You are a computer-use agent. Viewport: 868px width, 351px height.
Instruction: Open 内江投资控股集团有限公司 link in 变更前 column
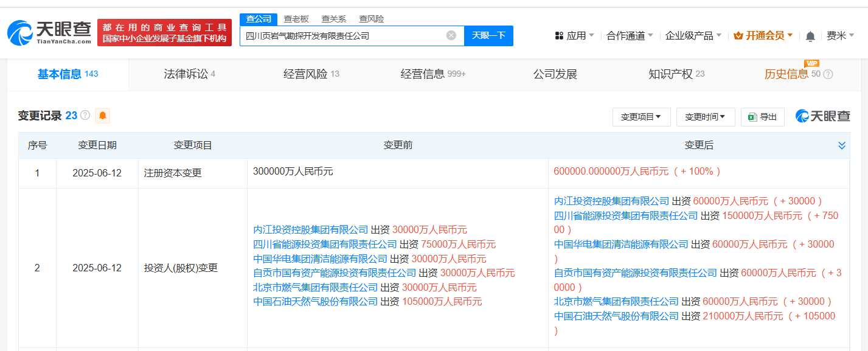tap(311, 229)
